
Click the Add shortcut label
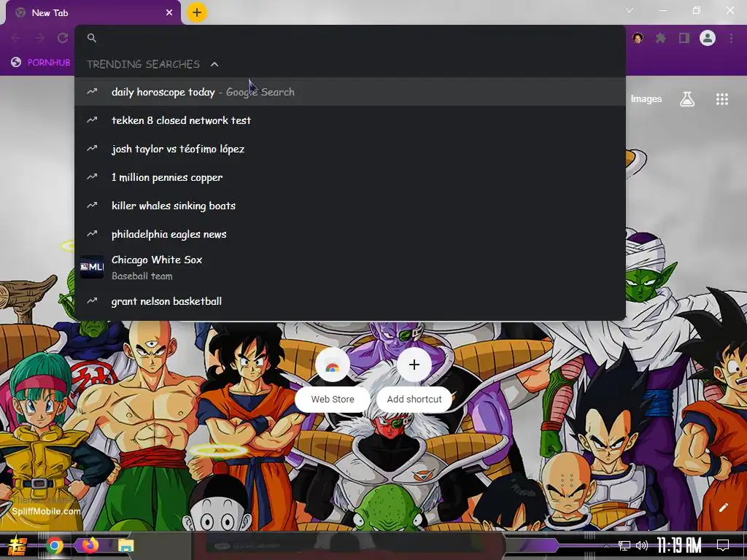[414, 399]
